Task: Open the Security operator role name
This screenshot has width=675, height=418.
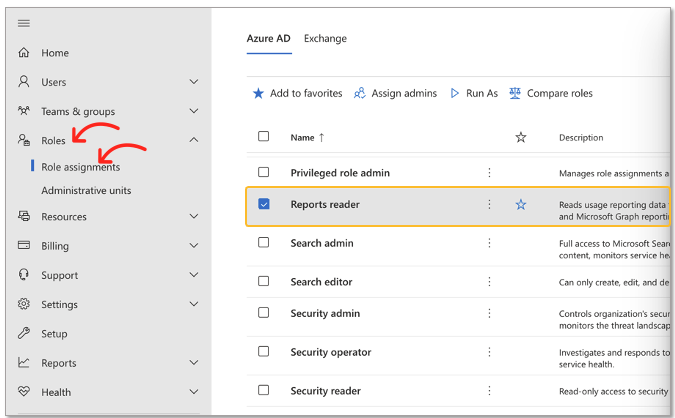Action: tap(331, 352)
